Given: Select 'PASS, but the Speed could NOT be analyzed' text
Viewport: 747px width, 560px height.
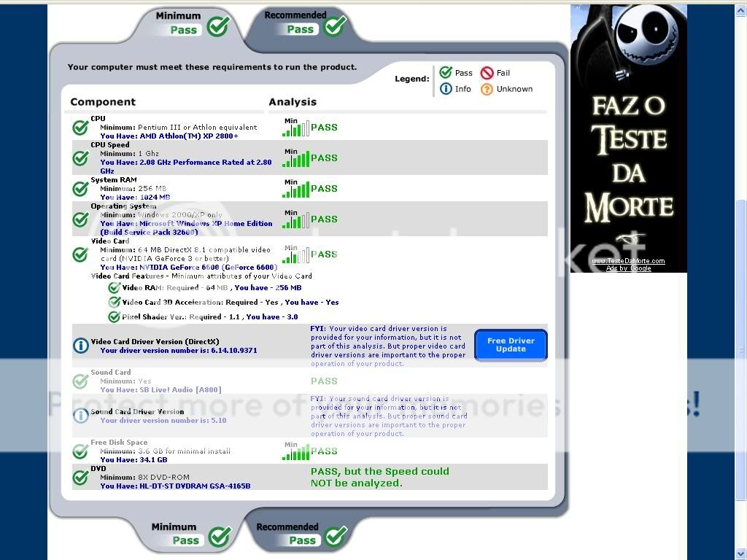Looking at the screenshot, I should (x=379, y=477).
